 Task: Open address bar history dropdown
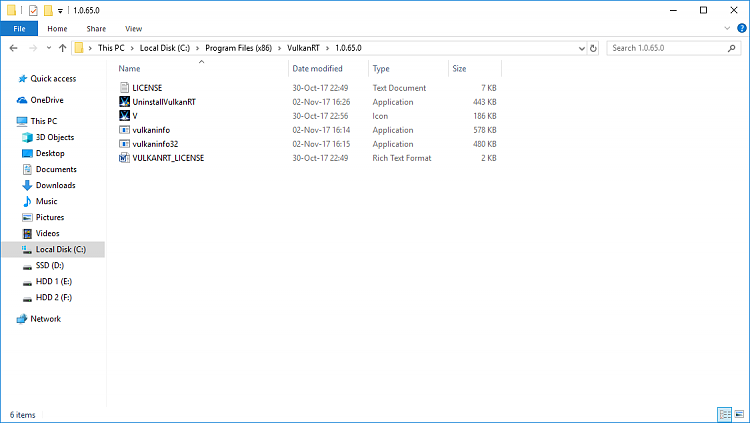[x=582, y=48]
